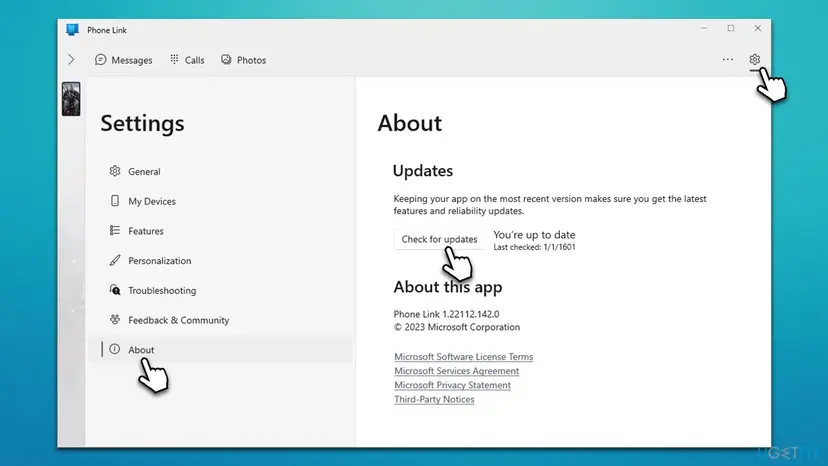Image resolution: width=828 pixels, height=466 pixels.
Task: Click the My Devices phone icon
Action: pos(115,201)
